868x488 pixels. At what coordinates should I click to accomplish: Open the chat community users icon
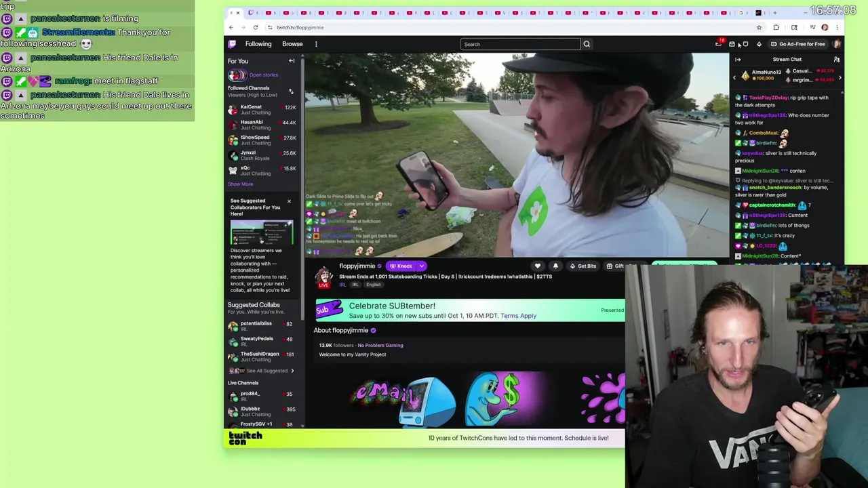coord(837,60)
